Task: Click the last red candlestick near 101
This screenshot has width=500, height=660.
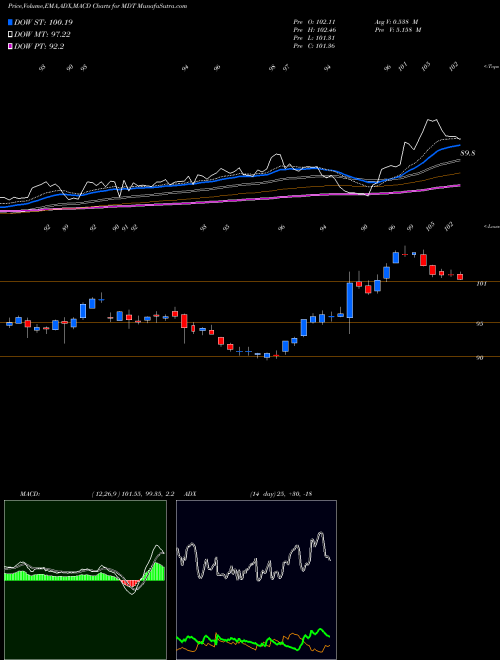Action: pos(460,277)
